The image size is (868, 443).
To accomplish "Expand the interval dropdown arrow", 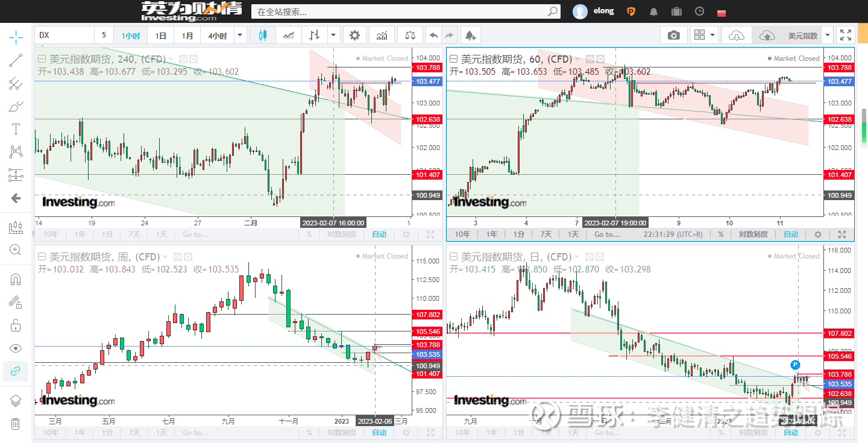I will point(241,36).
